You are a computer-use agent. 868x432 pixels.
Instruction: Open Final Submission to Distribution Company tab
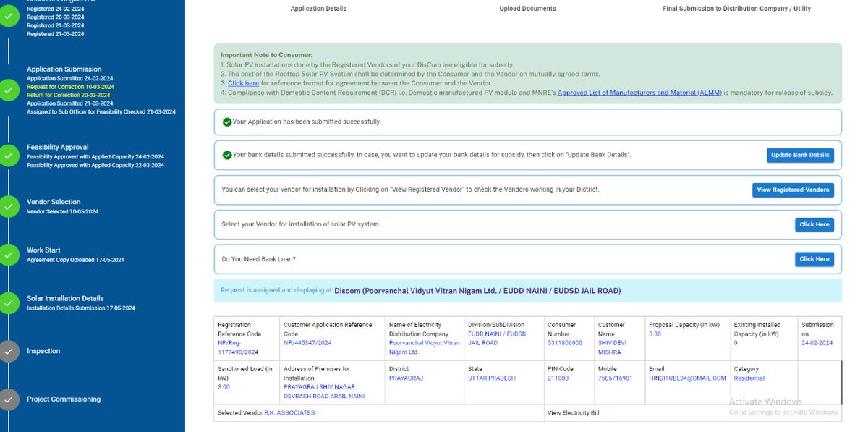coord(736,9)
